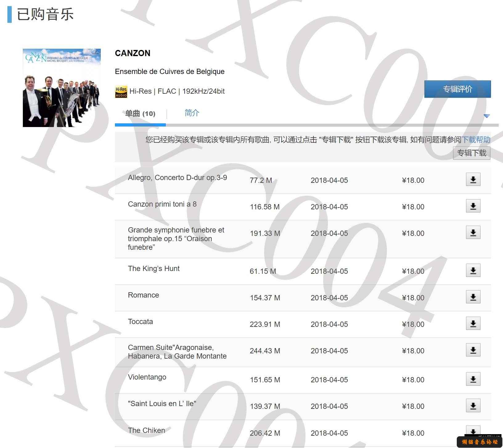Select the Violentango track title
503x448 pixels.
coord(147,377)
